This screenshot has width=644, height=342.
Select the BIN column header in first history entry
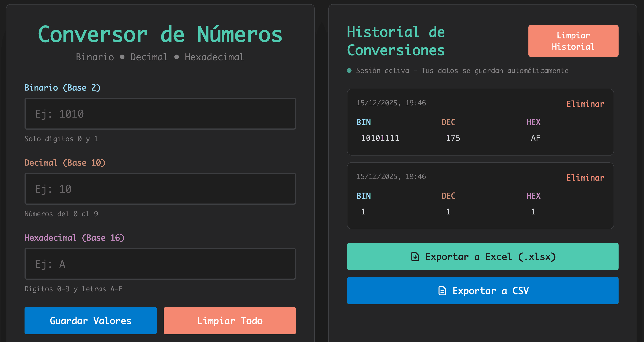click(364, 122)
